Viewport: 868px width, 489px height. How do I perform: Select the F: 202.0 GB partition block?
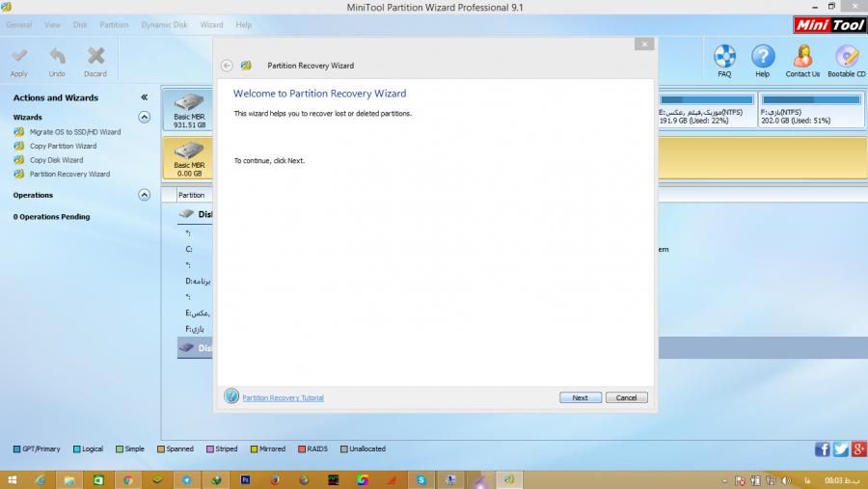click(x=811, y=110)
